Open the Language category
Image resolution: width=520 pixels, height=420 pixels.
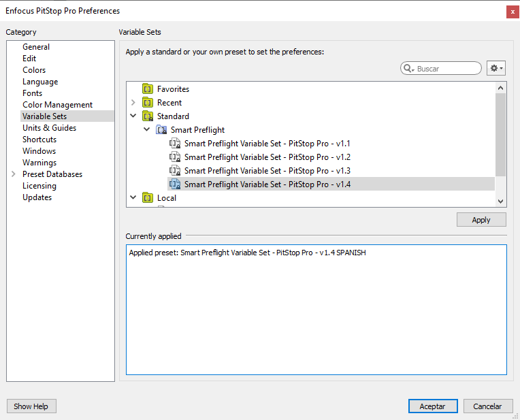pos(40,82)
